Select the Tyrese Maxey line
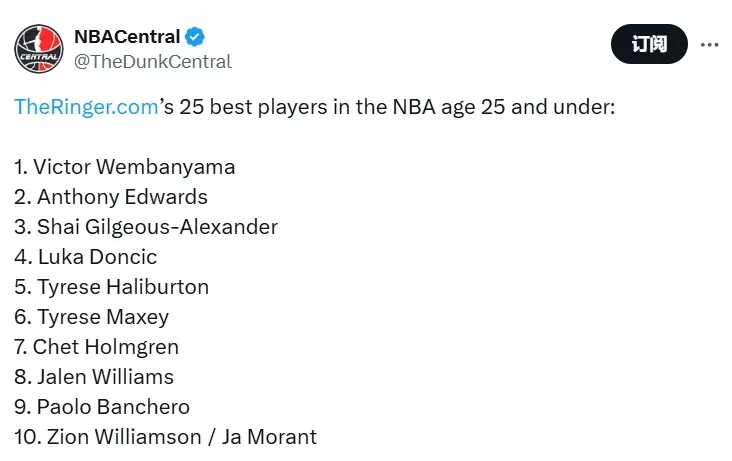Image resolution: width=732 pixels, height=461 pixels. pos(103,317)
